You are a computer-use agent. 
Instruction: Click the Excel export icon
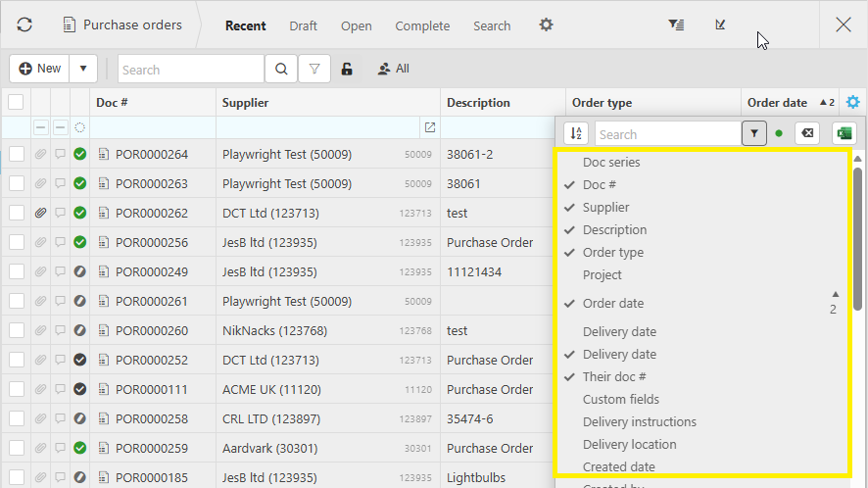click(844, 133)
